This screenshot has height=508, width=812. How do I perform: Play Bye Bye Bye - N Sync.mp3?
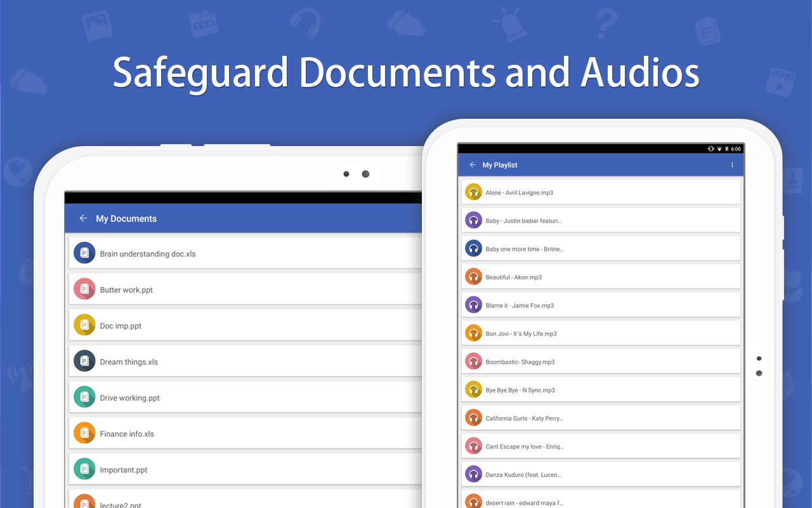click(x=601, y=390)
